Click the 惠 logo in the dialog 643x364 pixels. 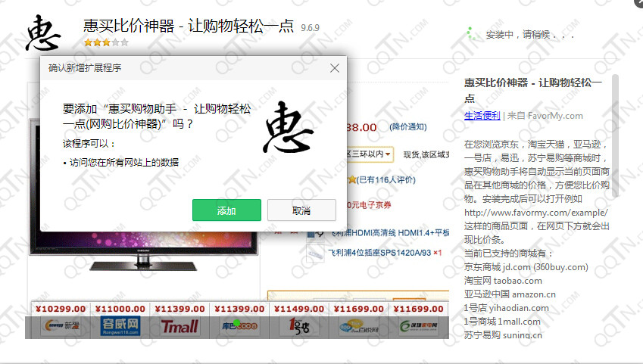pyautogui.click(x=288, y=128)
